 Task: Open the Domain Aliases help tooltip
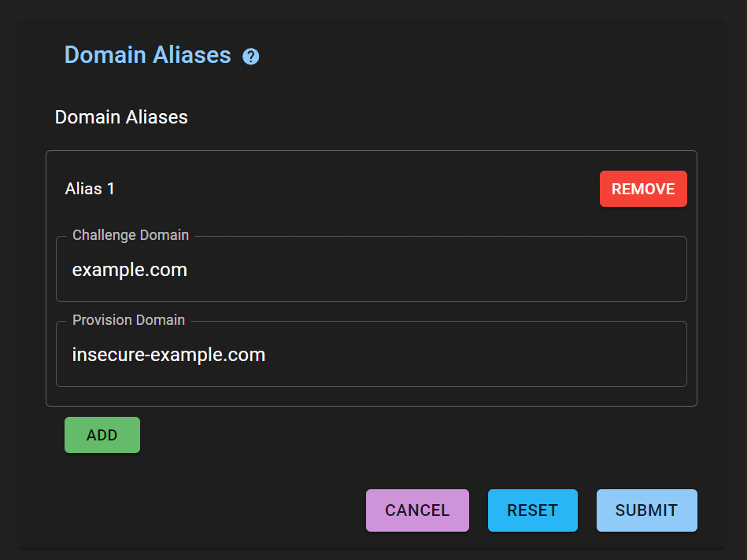[x=251, y=57]
